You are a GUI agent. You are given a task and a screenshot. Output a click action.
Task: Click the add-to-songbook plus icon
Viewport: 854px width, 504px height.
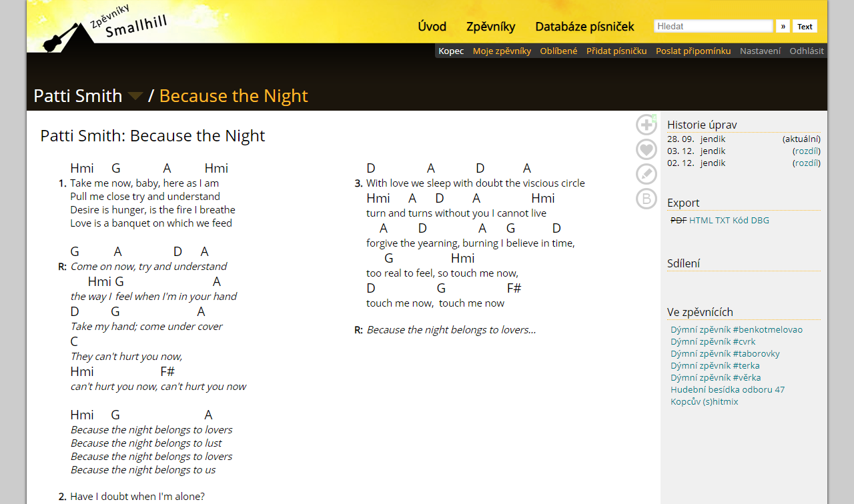pos(646,125)
